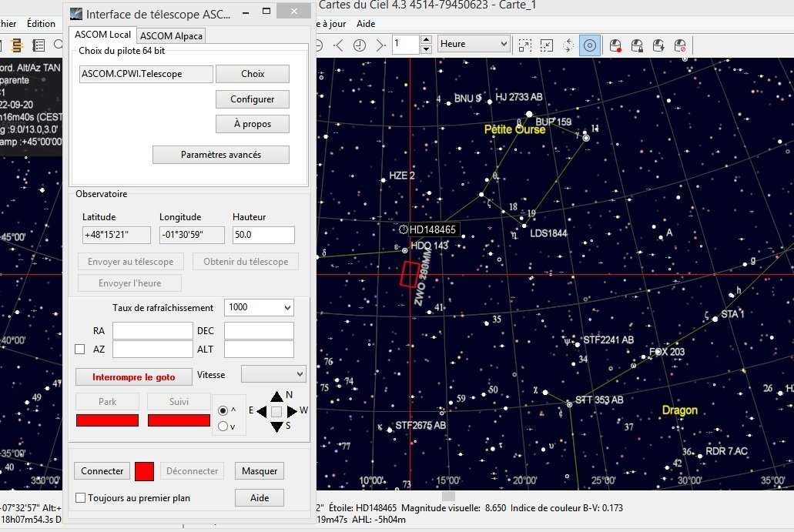The image size is (794, 532).
Task: Click the Masquer button
Action: tap(260, 471)
